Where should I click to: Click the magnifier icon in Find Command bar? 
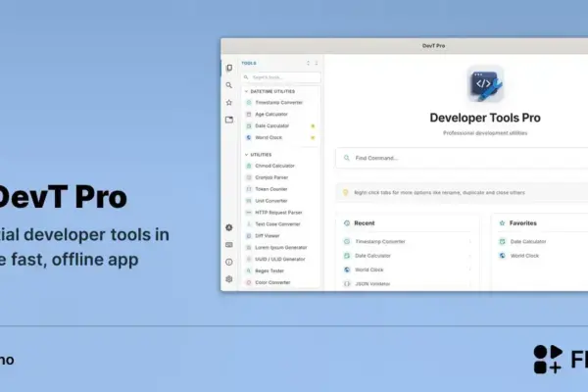(347, 158)
